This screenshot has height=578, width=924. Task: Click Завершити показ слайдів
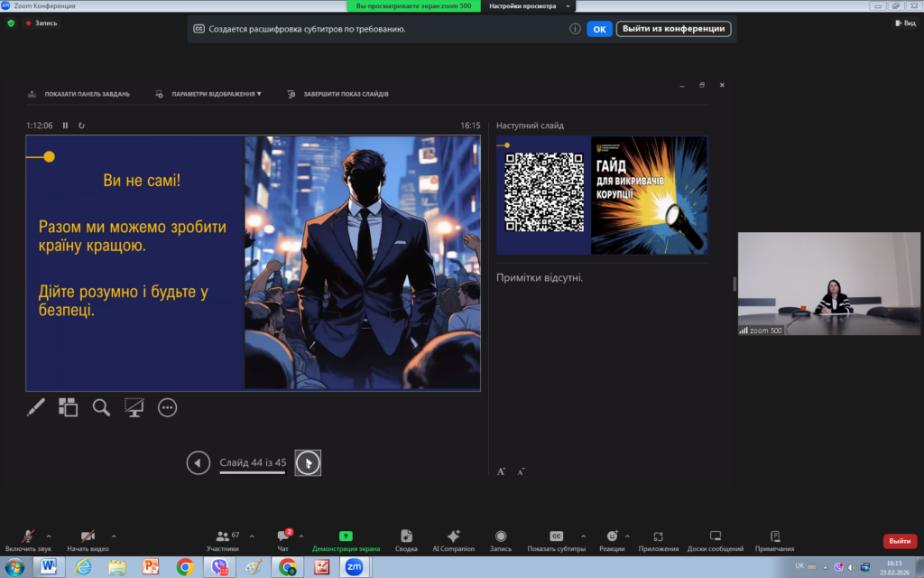(x=346, y=94)
